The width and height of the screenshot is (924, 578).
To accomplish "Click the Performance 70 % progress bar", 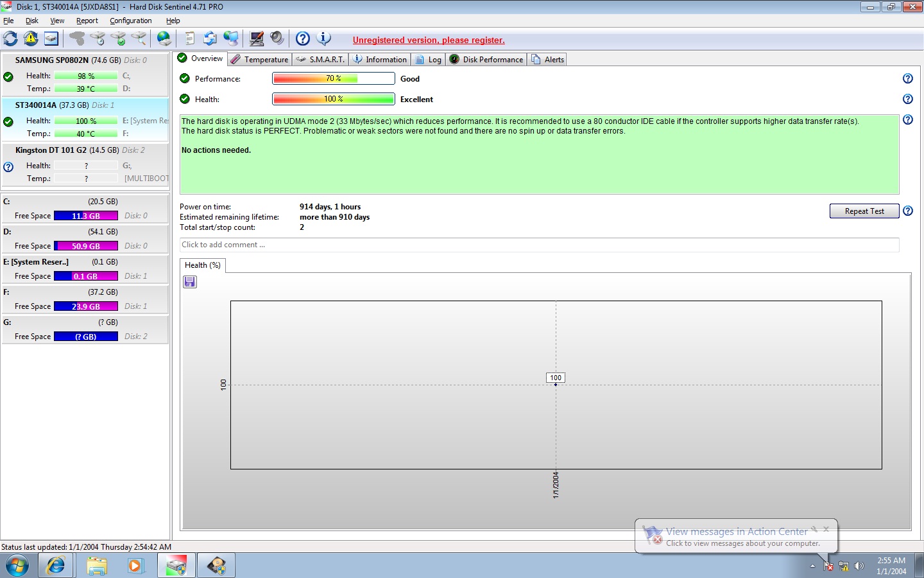I will (x=334, y=78).
